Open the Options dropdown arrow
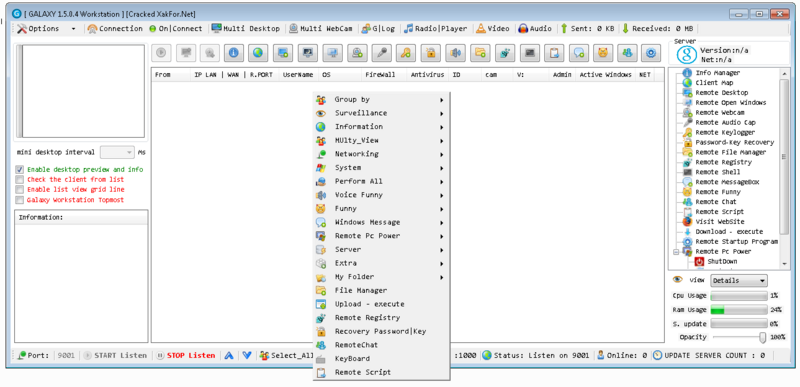Image resolution: width=800 pixels, height=387 pixels. 73,29
